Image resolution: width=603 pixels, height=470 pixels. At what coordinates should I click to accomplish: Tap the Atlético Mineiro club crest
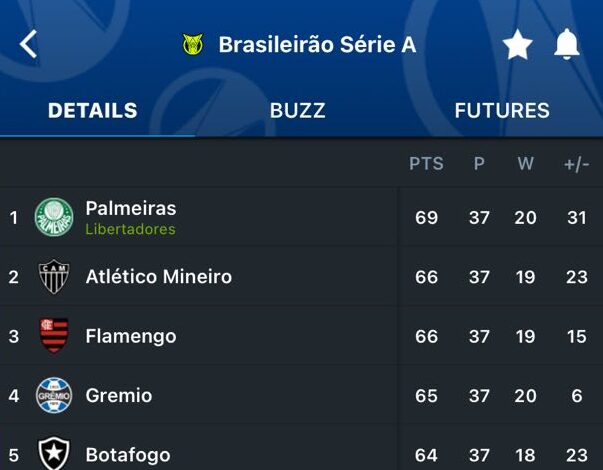tap(54, 277)
